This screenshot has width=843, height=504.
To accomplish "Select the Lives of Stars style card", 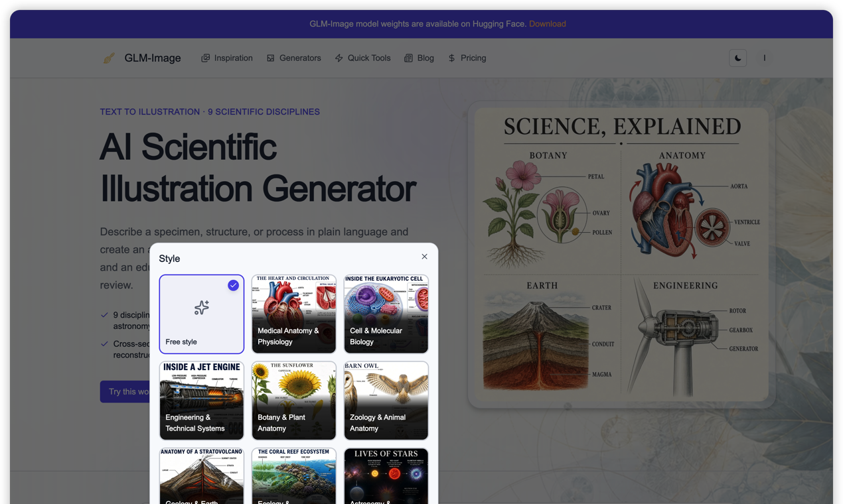I will [x=386, y=475].
